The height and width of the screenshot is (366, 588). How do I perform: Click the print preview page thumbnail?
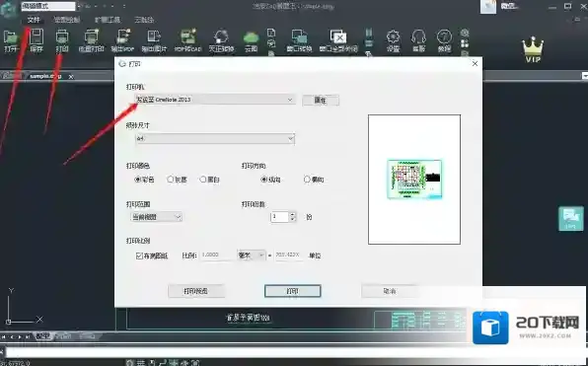414,180
